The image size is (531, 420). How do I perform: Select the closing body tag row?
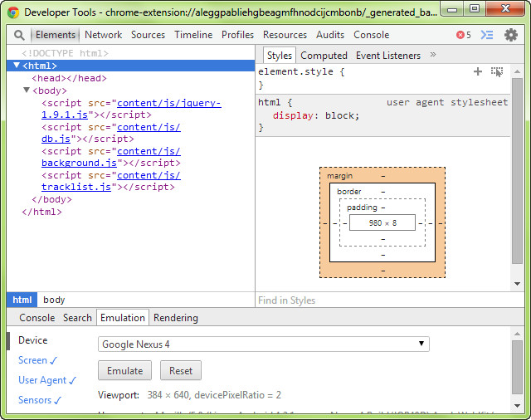tap(51, 199)
